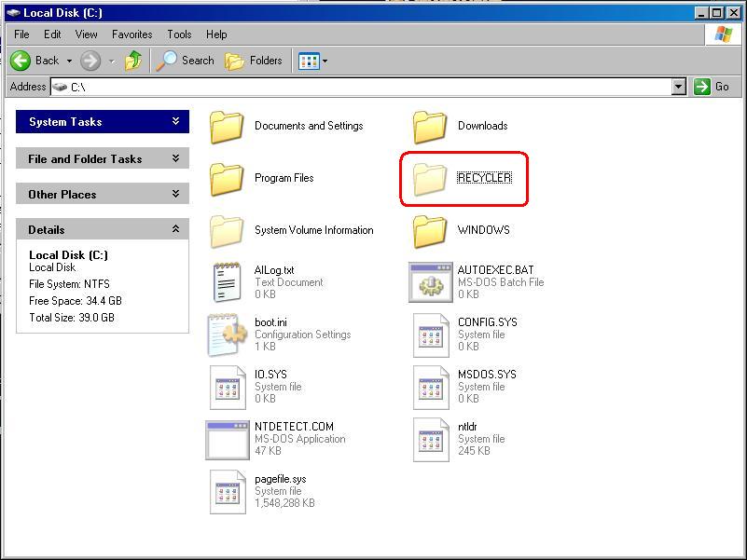
Task: Open the Help menu
Action: pyautogui.click(x=216, y=34)
